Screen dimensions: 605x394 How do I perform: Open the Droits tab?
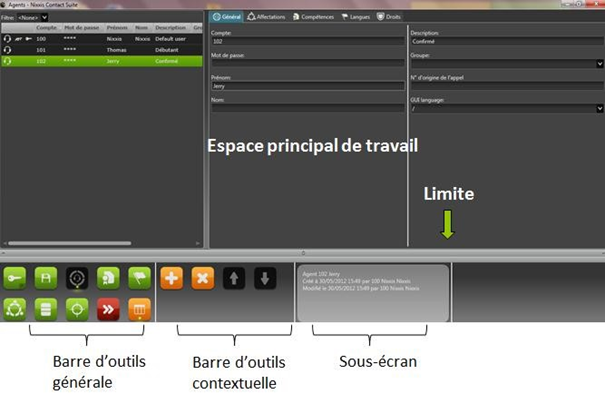tap(389, 17)
